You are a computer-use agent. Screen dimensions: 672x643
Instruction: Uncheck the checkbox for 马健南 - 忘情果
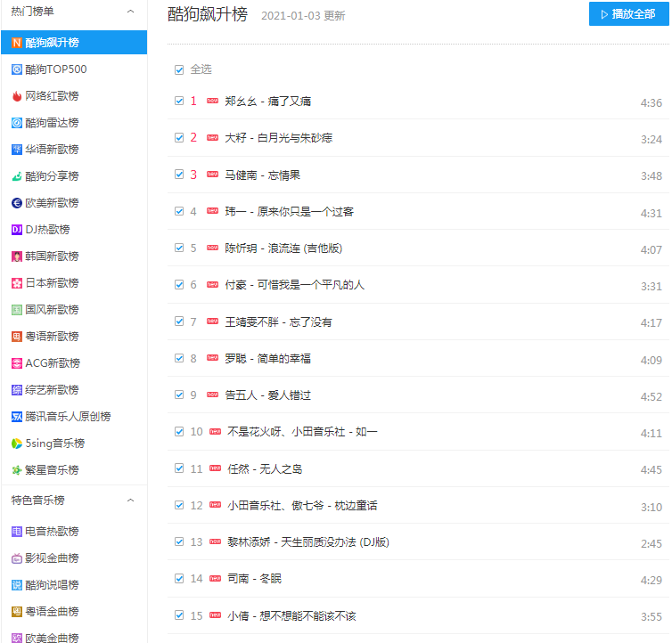tap(179, 175)
